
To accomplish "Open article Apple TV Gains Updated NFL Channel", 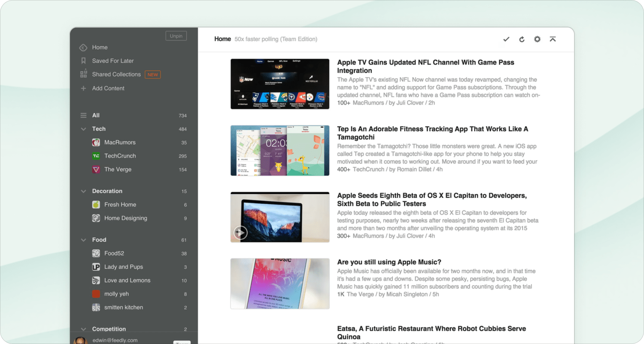I will click(425, 66).
